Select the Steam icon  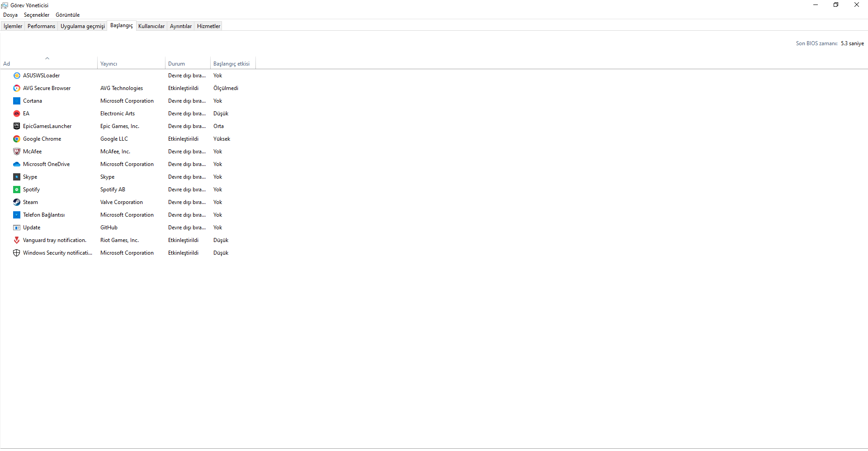17,202
